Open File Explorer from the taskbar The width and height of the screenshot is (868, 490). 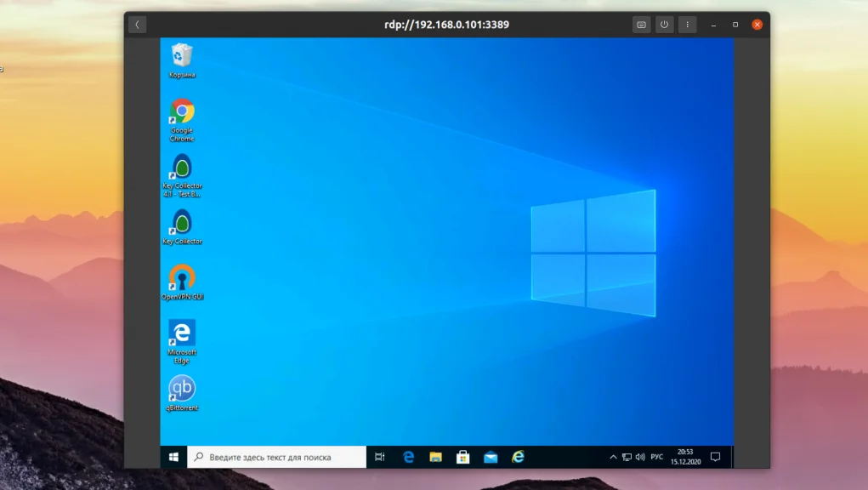click(435, 457)
